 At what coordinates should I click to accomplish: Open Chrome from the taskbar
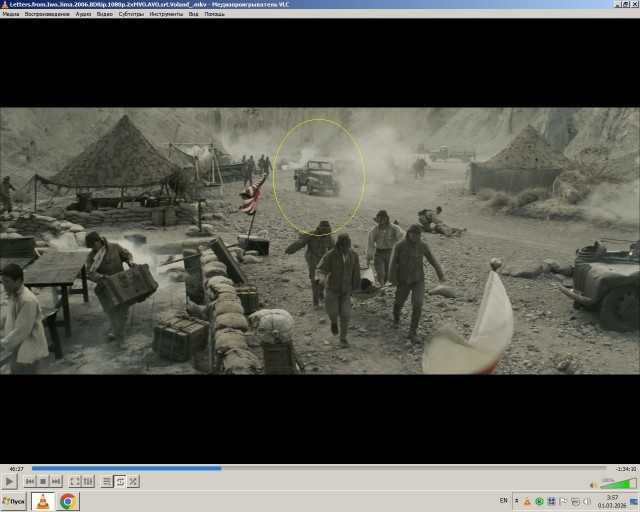[68, 501]
